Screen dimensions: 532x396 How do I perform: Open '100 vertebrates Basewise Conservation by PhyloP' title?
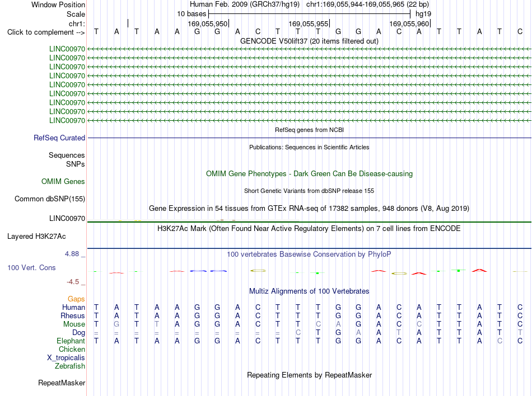[x=309, y=254]
